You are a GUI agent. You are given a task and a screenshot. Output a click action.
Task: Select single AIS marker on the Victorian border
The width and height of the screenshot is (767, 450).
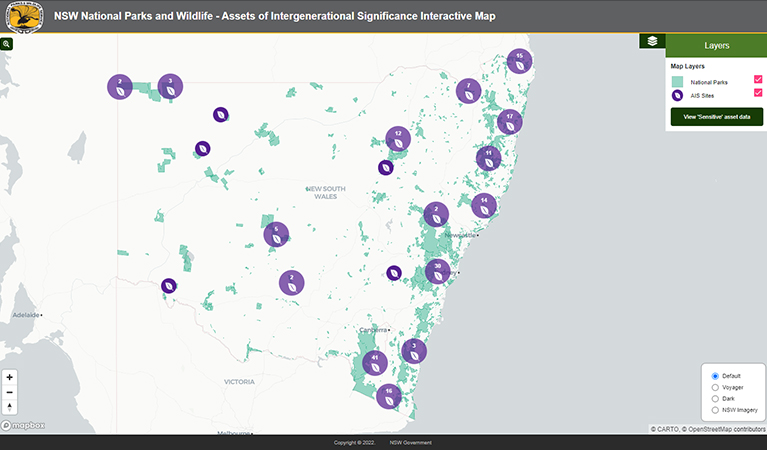(x=169, y=286)
